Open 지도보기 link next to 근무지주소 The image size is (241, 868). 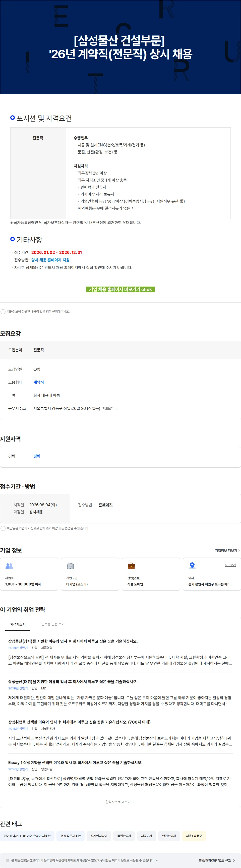pyautogui.click(x=108, y=408)
